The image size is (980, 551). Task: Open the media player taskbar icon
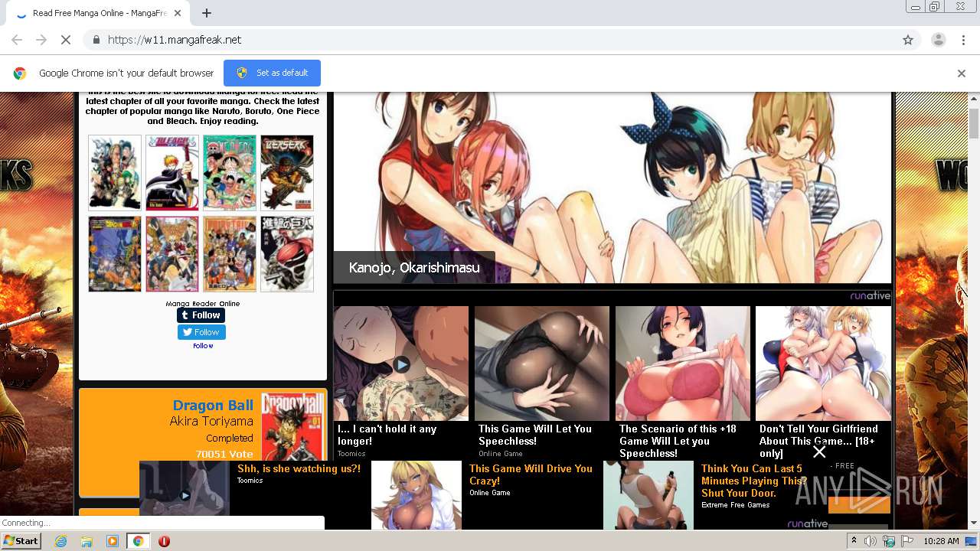point(113,541)
